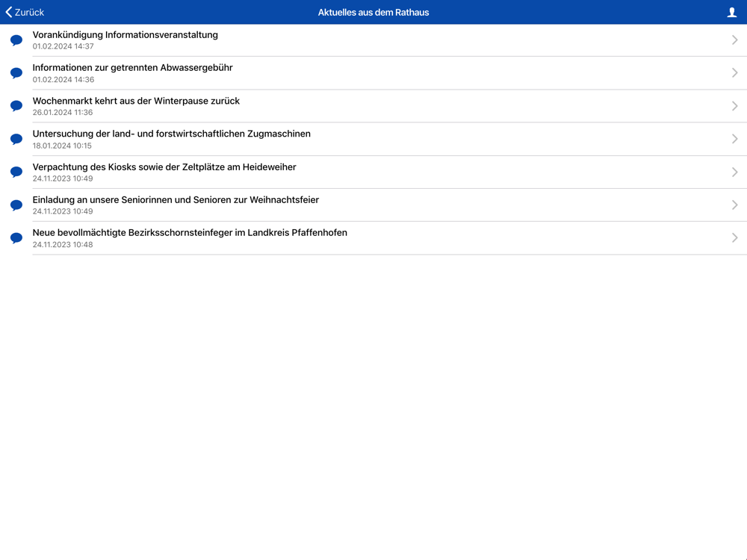Open the user profile icon
Image resolution: width=747 pixels, height=560 pixels.
(x=732, y=13)
